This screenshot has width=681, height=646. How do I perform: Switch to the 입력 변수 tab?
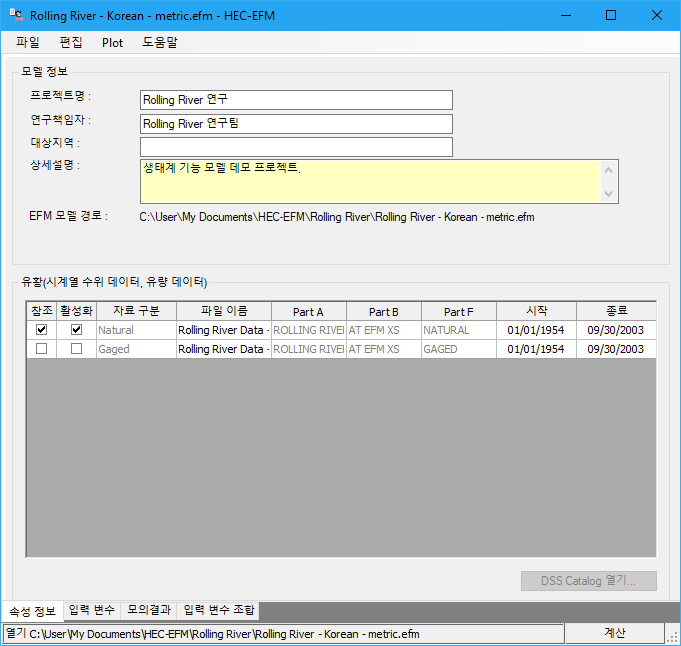tap(92, 610)
